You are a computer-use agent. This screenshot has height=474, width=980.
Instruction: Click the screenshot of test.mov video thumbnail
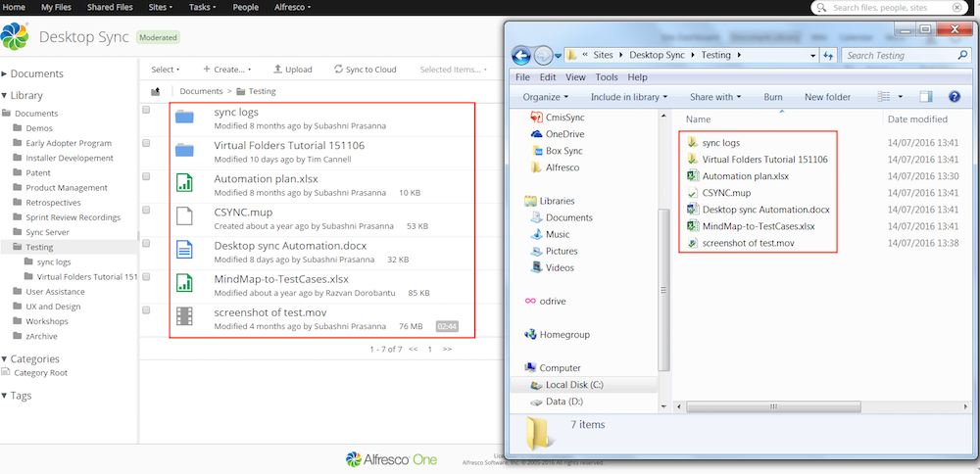click(x=184, y=315)
